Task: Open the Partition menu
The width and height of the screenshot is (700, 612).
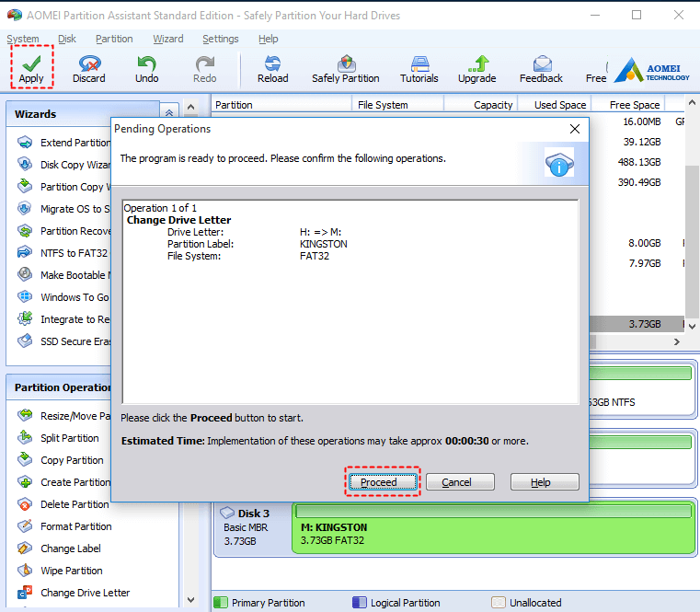Action: (x=114, y=39)
